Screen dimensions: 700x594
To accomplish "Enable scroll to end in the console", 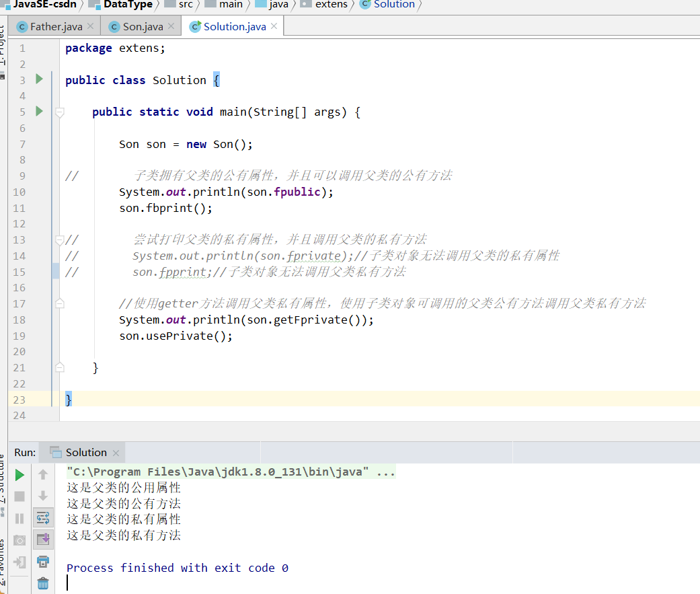I will (x=43, y=539).
